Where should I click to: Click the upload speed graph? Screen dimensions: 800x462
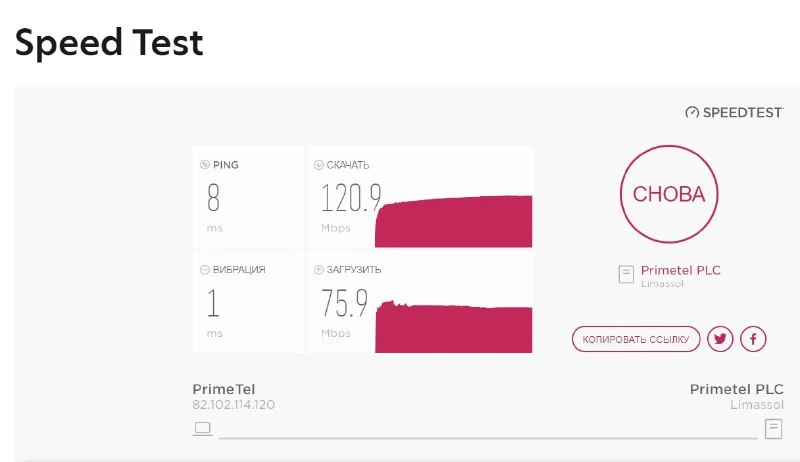coord(454,326)
